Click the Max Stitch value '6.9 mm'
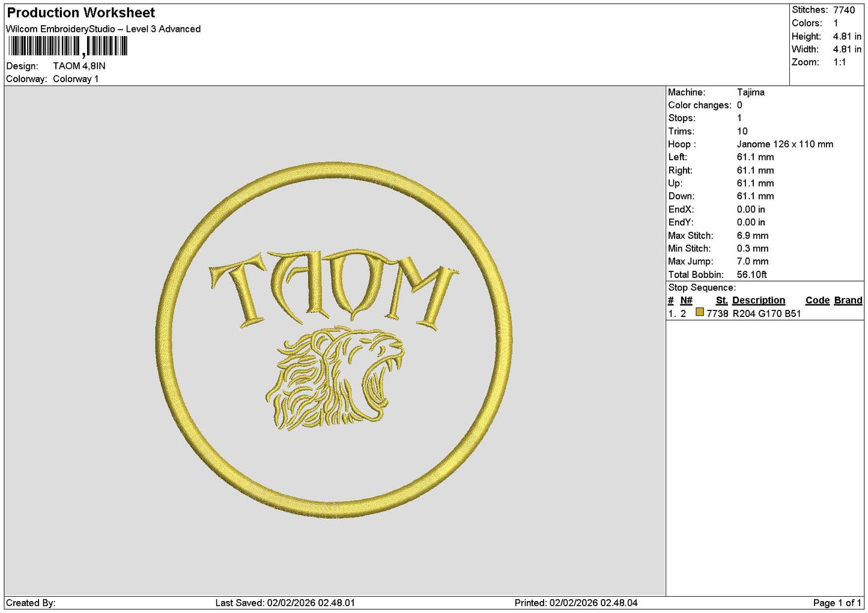This screenshot has height=613, width=868. tap(753, 236)
